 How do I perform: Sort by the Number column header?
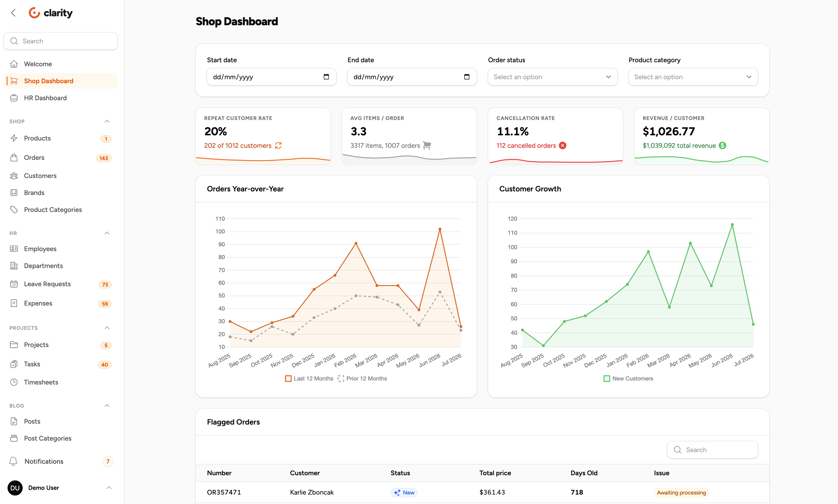click(x=219, y=473)
